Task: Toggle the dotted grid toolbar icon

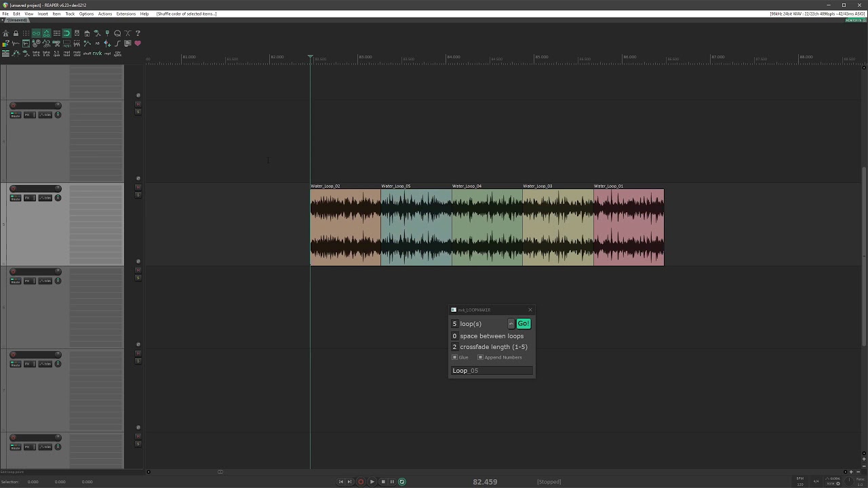Action: click(x=26, y=33)
